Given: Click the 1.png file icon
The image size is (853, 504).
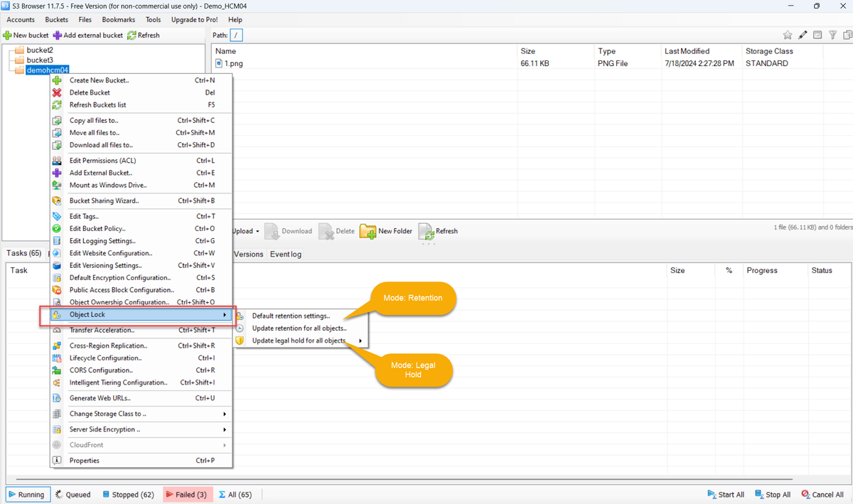Looking at the screenshot, I should (x=220, y=63).
